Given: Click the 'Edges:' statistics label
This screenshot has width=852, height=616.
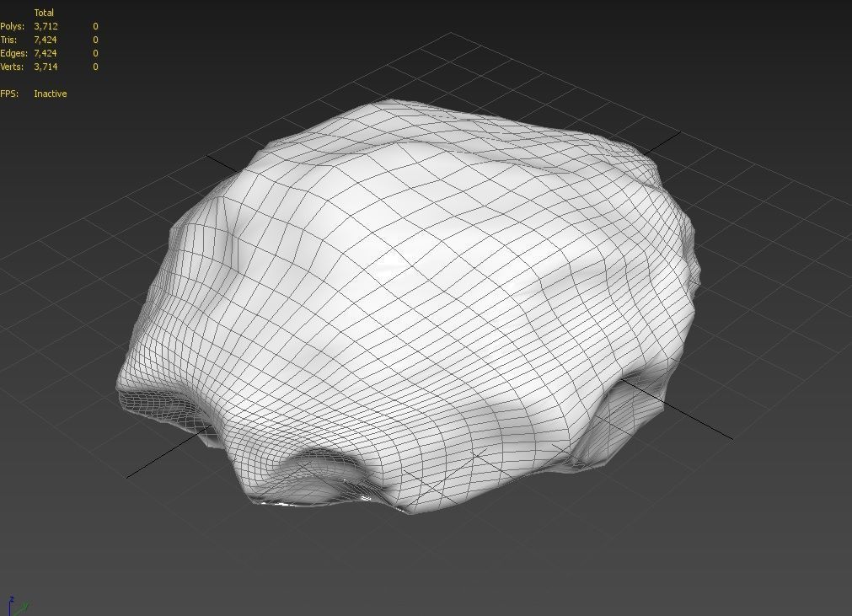Looking at the screenshot, I should point(13,53).
